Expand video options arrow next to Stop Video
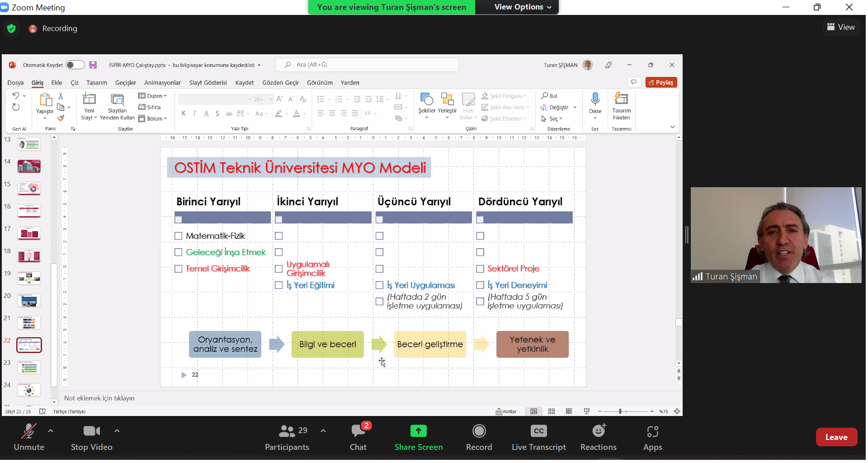Image resolution: width=868 pixels, height=463 pixels. click(117, 431)
